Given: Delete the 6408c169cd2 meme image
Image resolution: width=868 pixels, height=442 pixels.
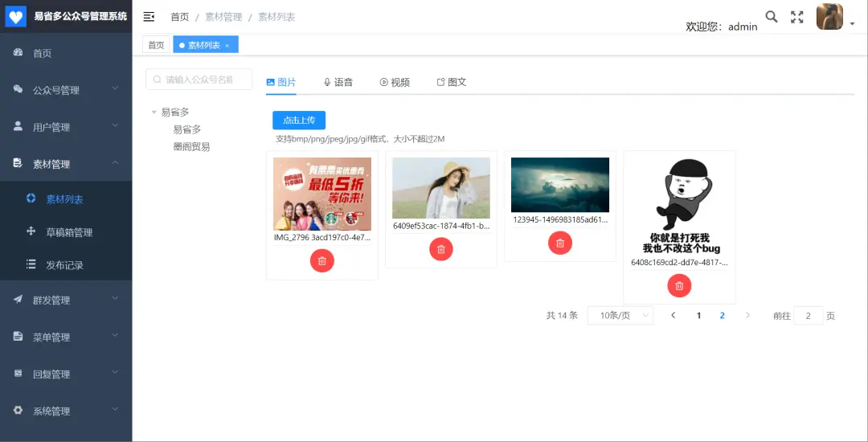Looking at the screenshot, I should pos(679,285).
